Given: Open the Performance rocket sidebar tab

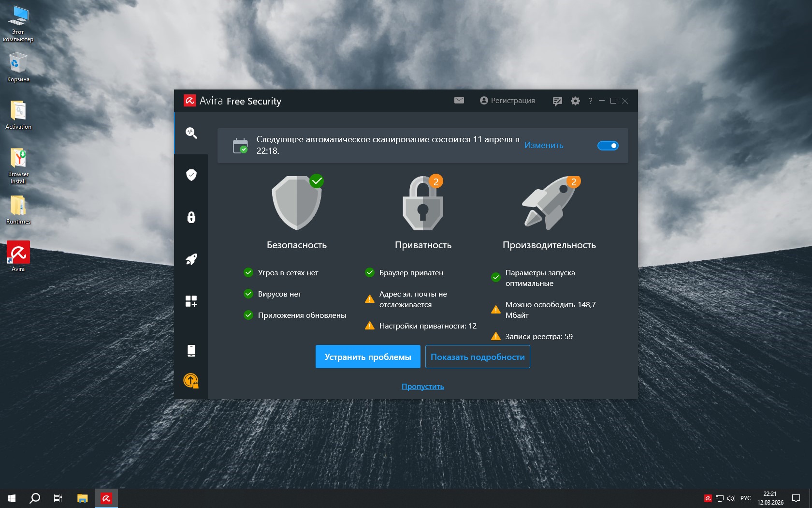Looking at the screenshot, I should click(x=191, y=259).
